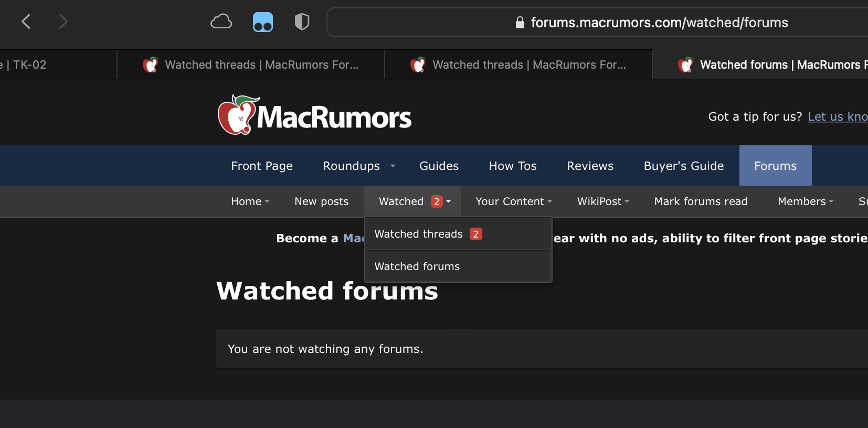
Task: Click the 'Watched forums' page heading
Action: (327, 291)
